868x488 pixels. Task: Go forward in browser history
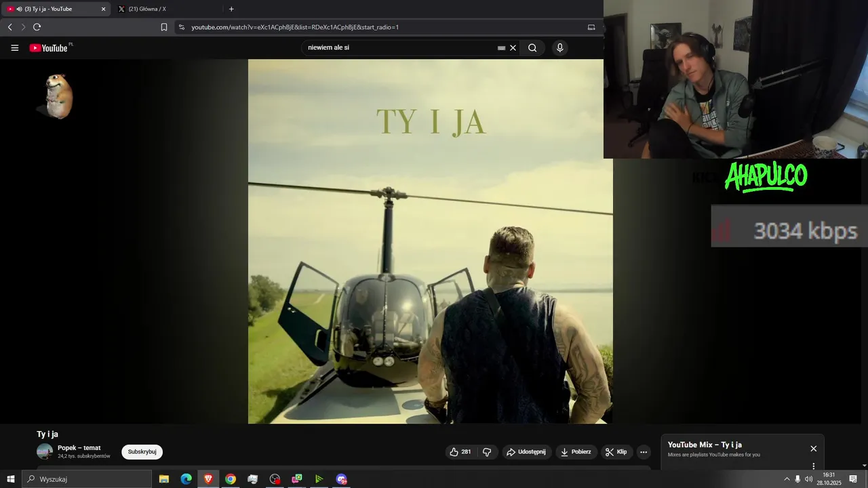coord(23,27)
